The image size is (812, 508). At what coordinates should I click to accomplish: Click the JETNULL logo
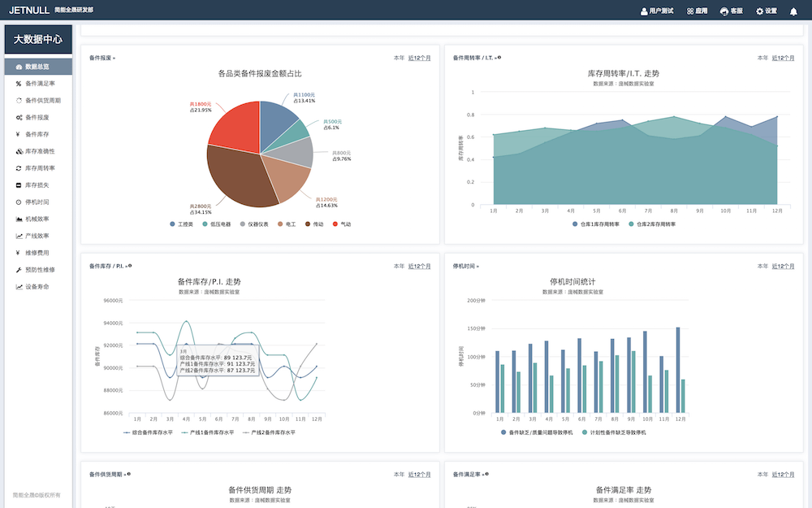(x=28, y=11)
